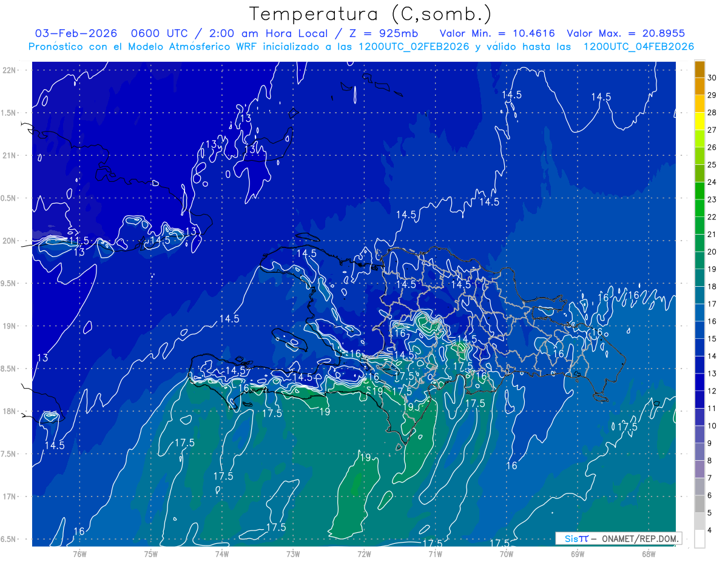Click the "68W" longitude axis label

point(649,554)
